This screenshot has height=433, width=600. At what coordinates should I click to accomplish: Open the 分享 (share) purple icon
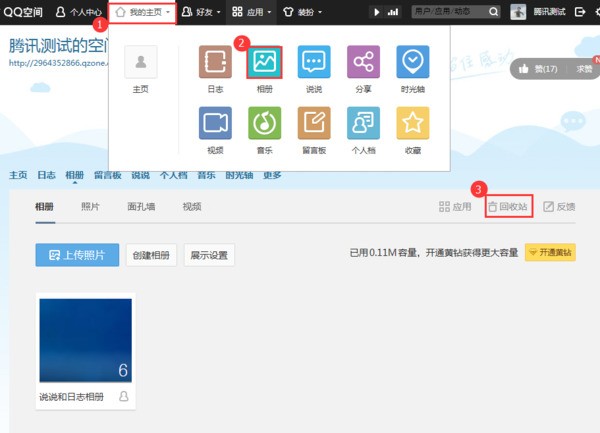tap(363, 62)
